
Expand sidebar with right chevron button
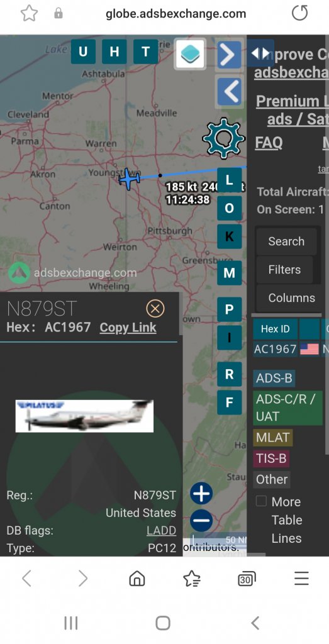coord(229,55)
